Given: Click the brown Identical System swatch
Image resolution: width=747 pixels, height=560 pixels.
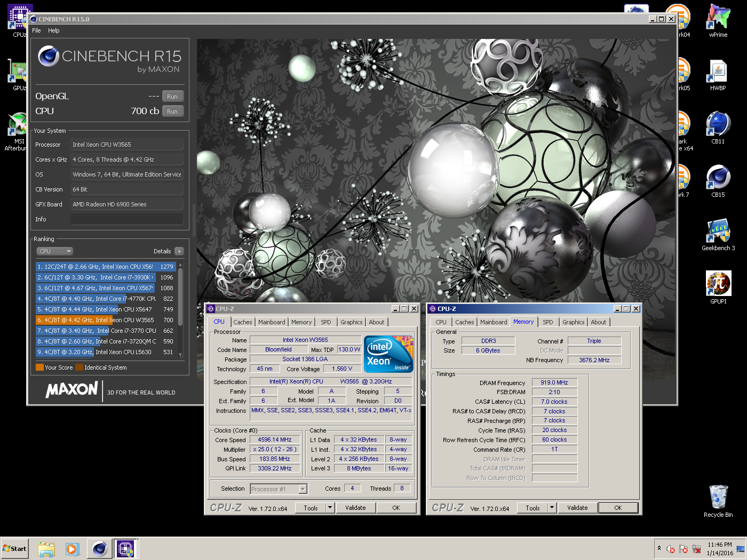Looking at the screenshot, I should (79, 367).
